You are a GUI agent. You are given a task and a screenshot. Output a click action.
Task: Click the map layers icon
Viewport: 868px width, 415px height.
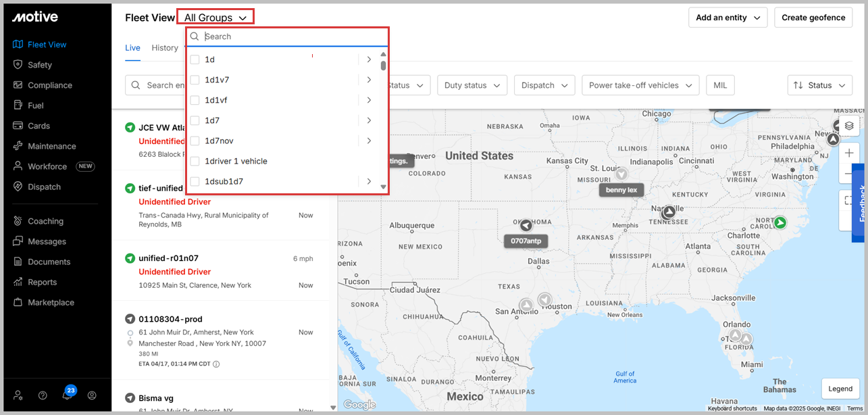tap(849, 126)
